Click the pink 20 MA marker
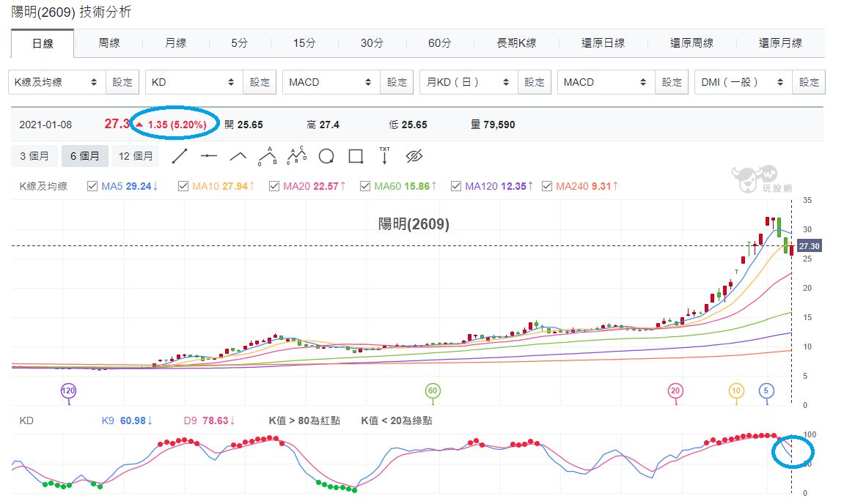 coord(675,391)
